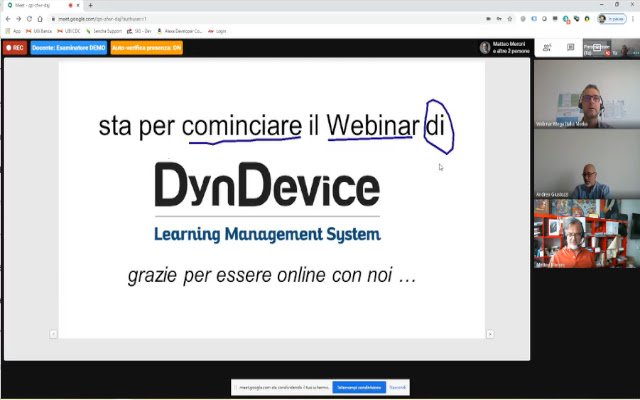Open the App bookmarks shortcut
The height and width of the screenshot is (400, 640).
(x=13, y=31)
